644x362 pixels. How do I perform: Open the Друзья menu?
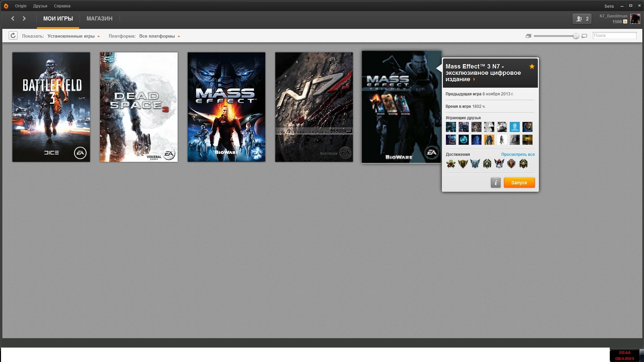pyautogui.click(x=40, y=6)
